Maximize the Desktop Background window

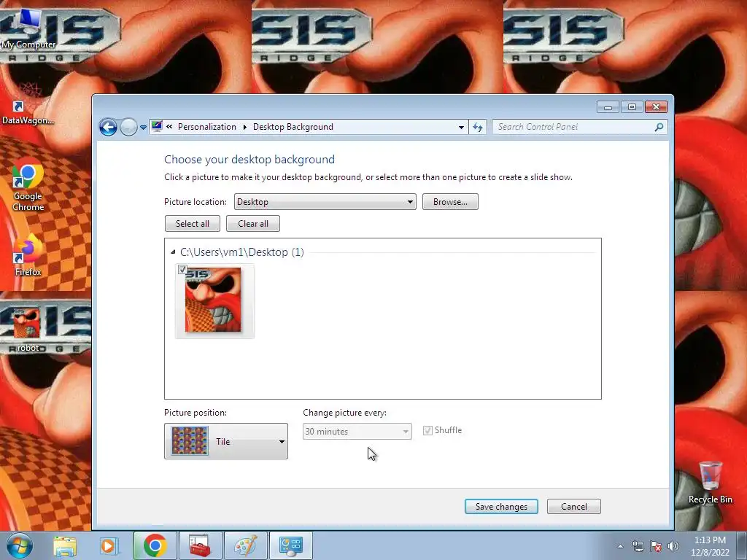coord(632,107)
